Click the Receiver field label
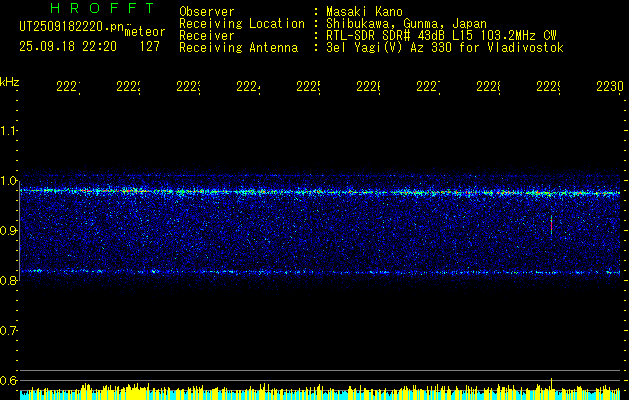The width and height of the screenshot is (629, 400). pos(207,36)
